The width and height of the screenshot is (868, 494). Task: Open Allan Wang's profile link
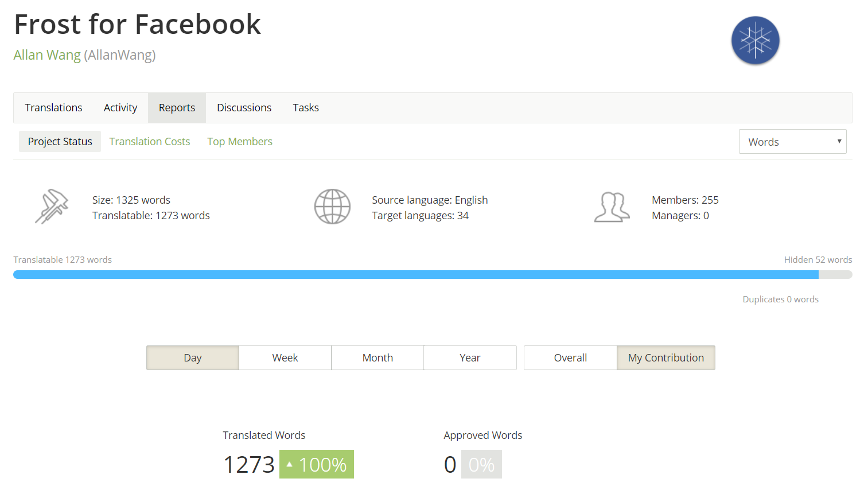point(47,55)
